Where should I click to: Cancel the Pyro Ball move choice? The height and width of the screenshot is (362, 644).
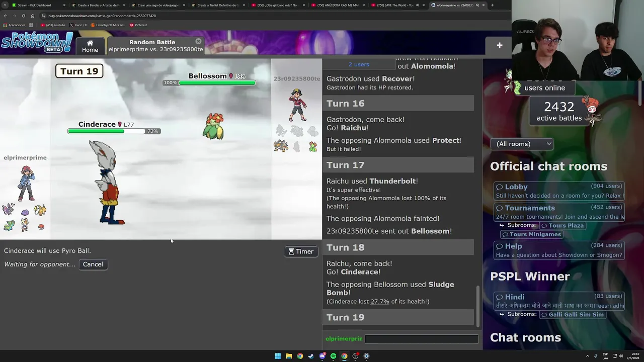click(x=93, y=264)
